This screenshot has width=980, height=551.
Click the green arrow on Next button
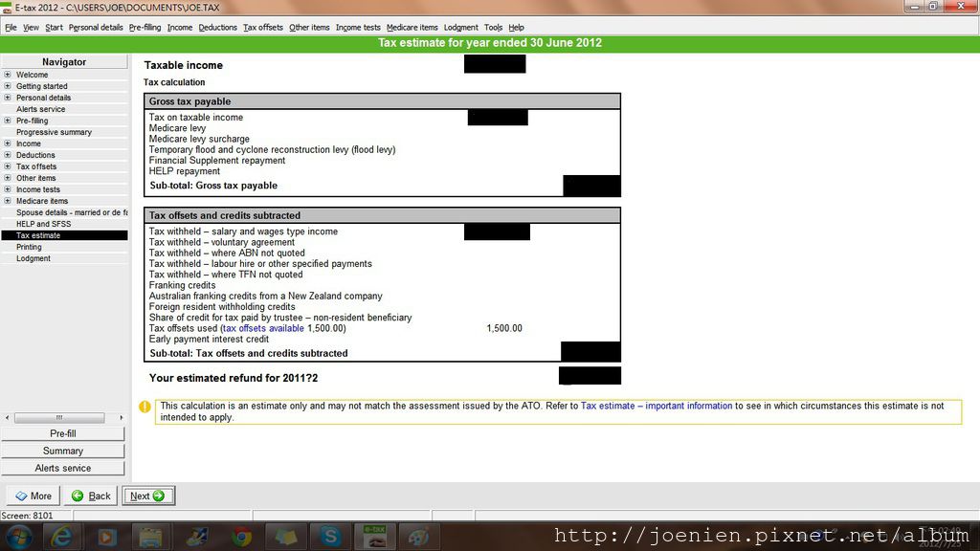[159, 496]
